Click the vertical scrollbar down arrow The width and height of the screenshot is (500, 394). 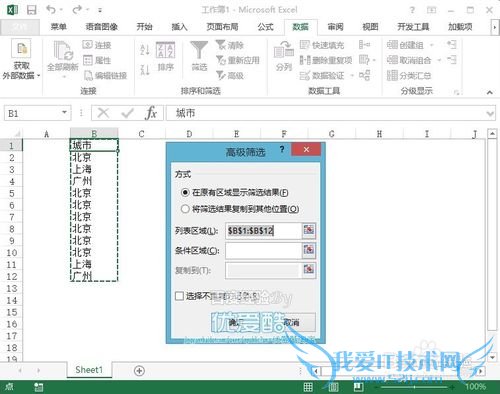click(492, 357)
